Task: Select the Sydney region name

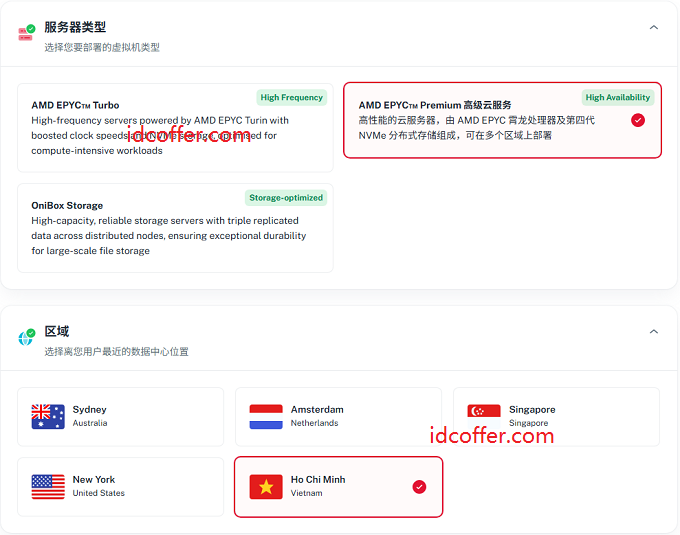Action: [89, 409]
